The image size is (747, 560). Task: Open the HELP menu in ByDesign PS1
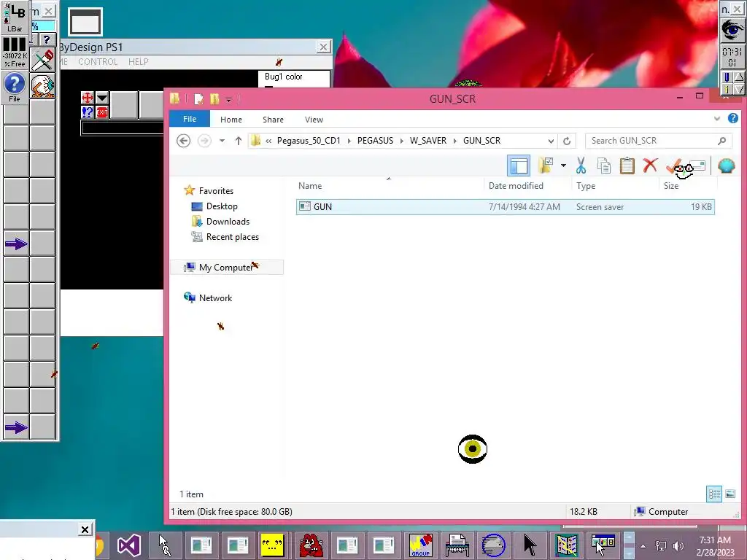(x=138, y=62)
